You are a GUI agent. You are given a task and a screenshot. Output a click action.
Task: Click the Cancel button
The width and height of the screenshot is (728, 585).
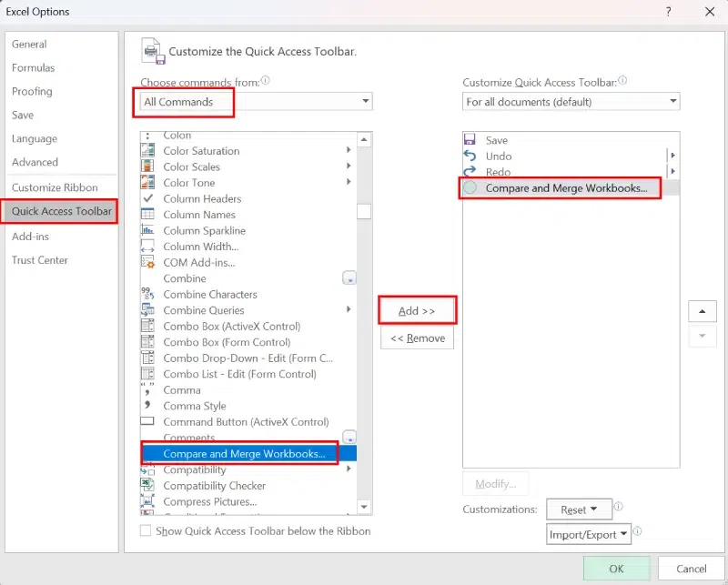[x=691, y=569]
